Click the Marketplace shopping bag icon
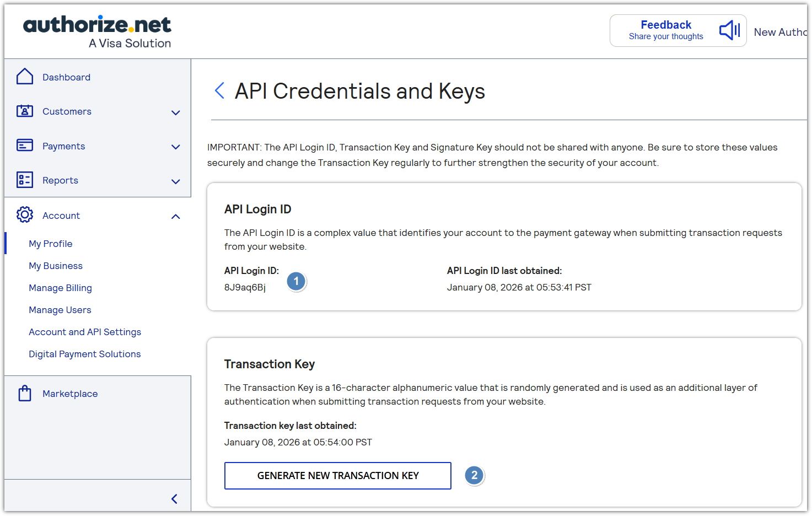812x516 pixels. [x=25, y=393]
